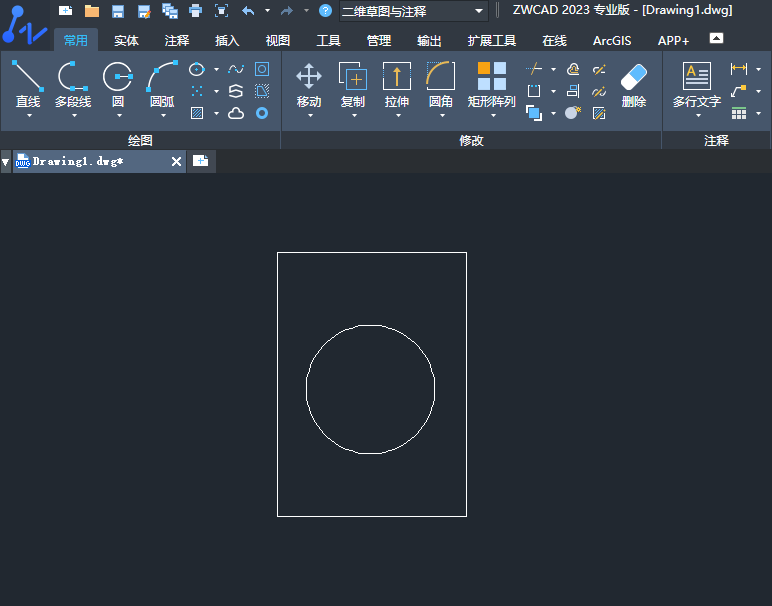Click the leader arrow icon in 注释 panel
This screenshot has width=772, height=606.
pyautogui.click(x=739, y=91)
